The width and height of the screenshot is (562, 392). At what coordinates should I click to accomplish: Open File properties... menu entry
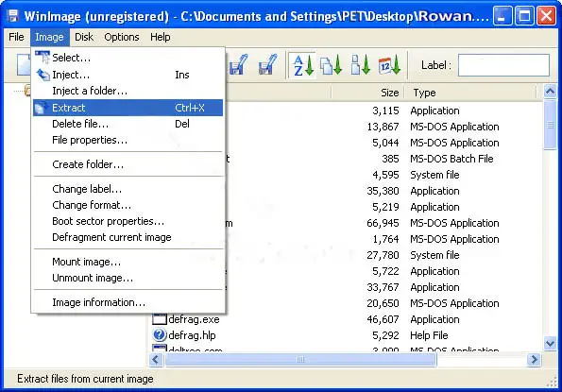[128, 140]
